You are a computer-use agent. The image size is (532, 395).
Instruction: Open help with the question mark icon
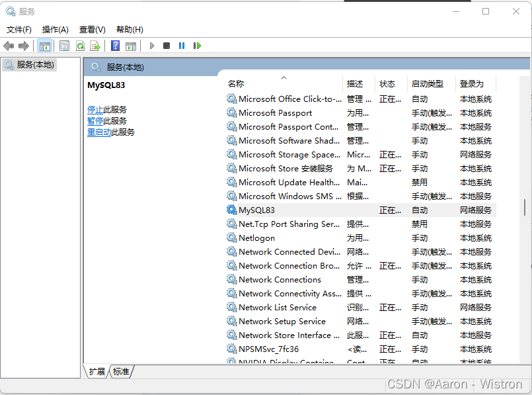coord(116,46)
